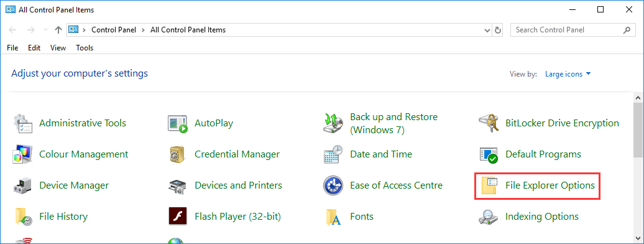Expand the address bar history dropdown
644x244 pixels.
pyautogui.click(x=487, y=30)
